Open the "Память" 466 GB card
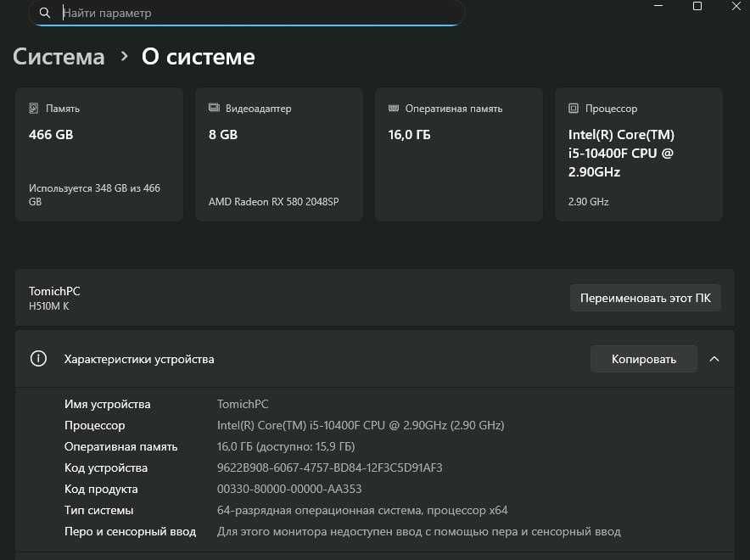This screenshot has width=750, height=560. point(99,154)
